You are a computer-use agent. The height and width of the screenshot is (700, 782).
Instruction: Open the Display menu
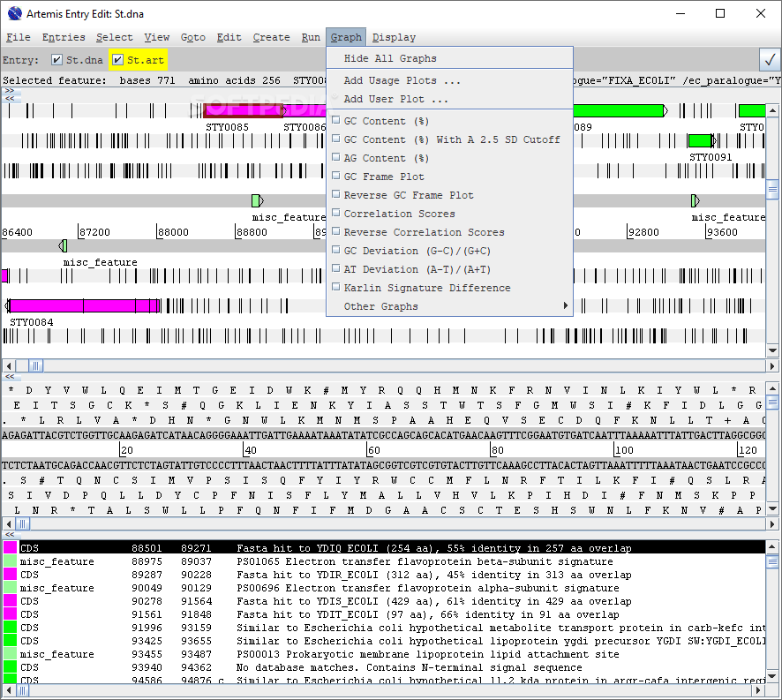(x=394, y=37)
